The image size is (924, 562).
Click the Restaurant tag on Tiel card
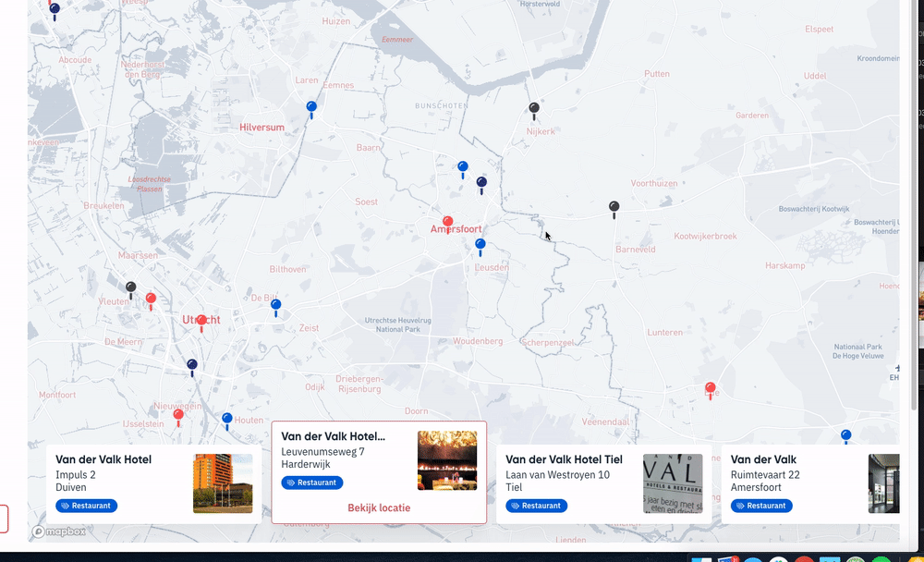(536, 506)
